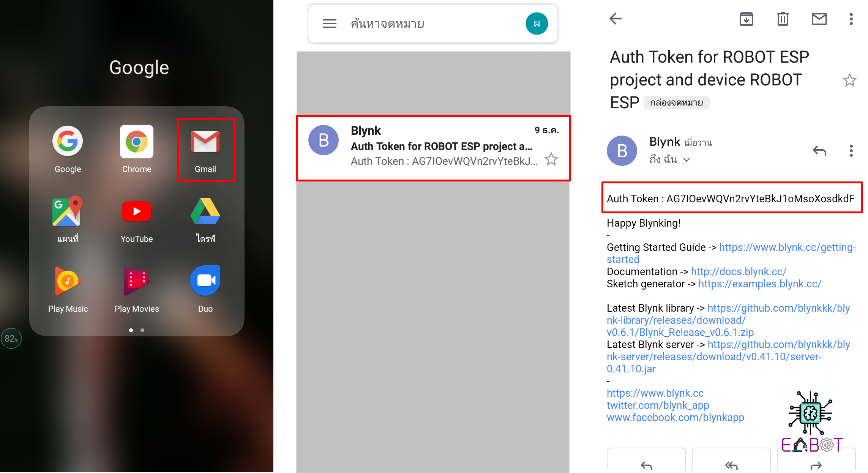Open the Gmail app
Screen dimensions: 868x473
205,149
